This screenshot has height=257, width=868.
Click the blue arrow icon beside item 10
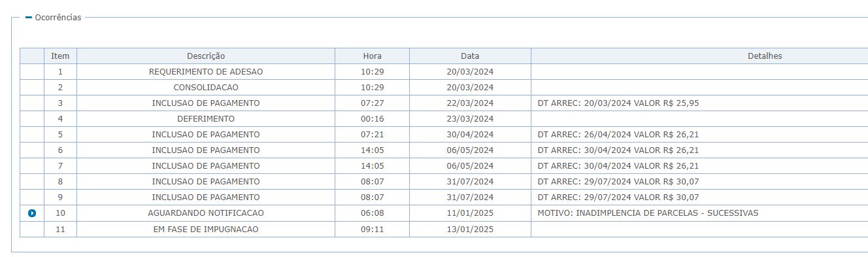(32, 213)
